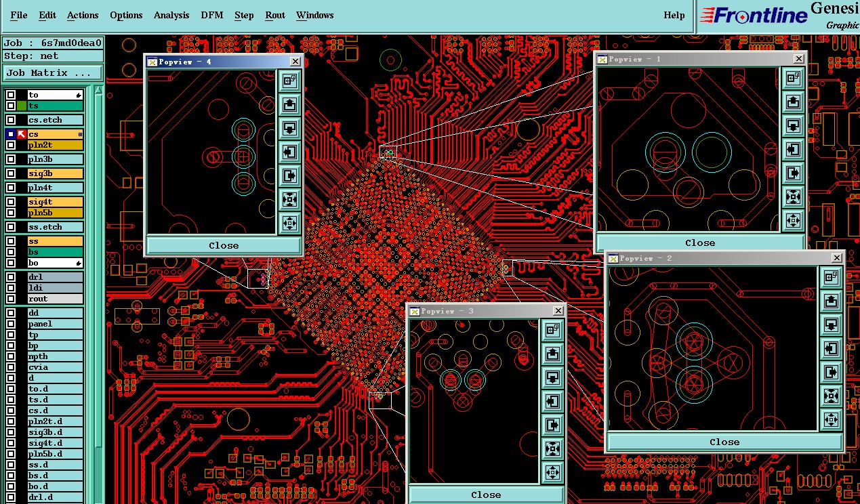860x504 pixels.
Task: Zoom in within Popview 3
Action: 552,449
